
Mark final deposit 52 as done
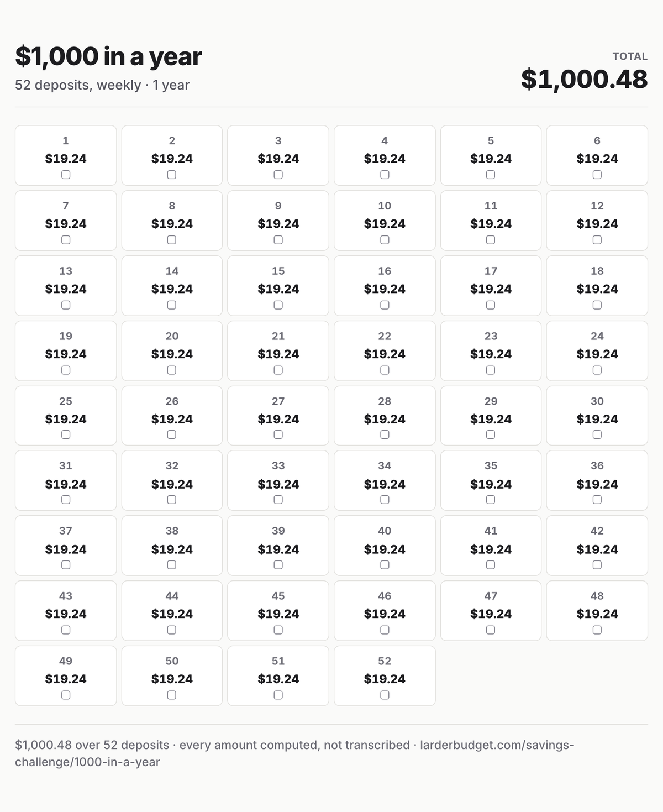click(385, 695)
